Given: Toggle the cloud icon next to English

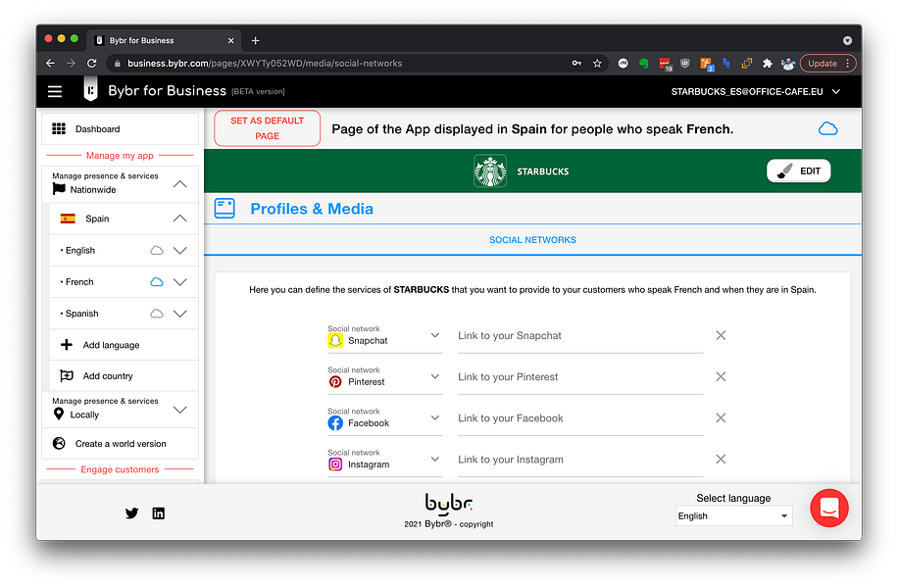Looking at the screenshot, I should pyautogui.click(x=156, y=251).
